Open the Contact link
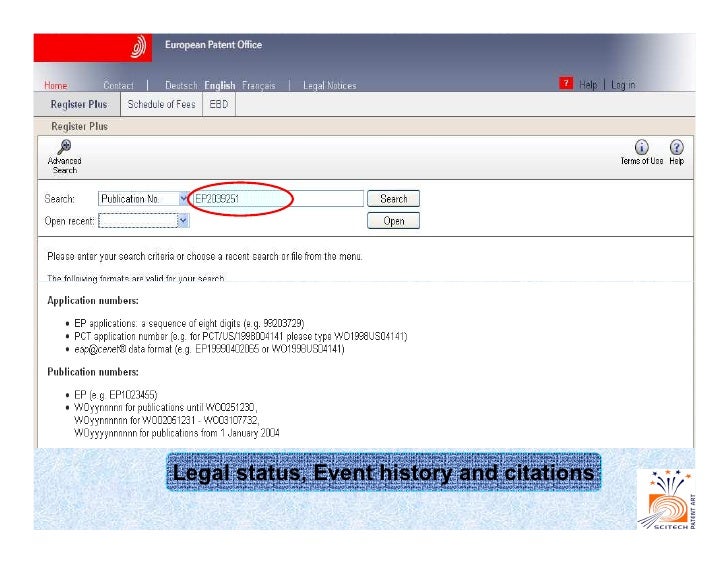 pyautogui.click(x=118, y=85)
